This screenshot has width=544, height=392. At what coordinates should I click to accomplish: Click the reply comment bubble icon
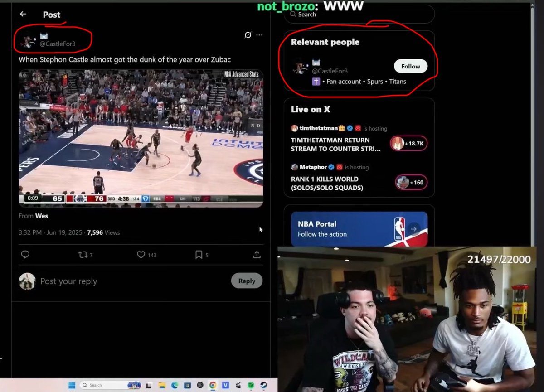(x=25, y=255)
